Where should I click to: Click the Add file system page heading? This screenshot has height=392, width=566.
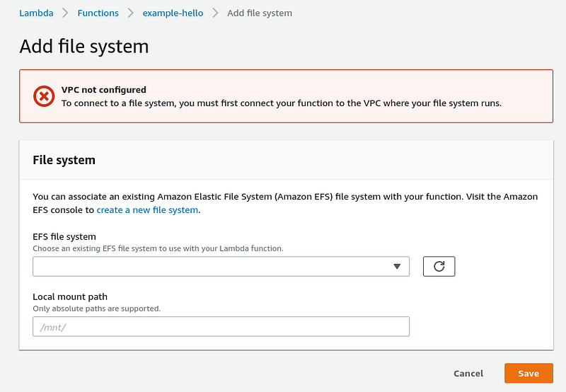click(x=84, y=47)
